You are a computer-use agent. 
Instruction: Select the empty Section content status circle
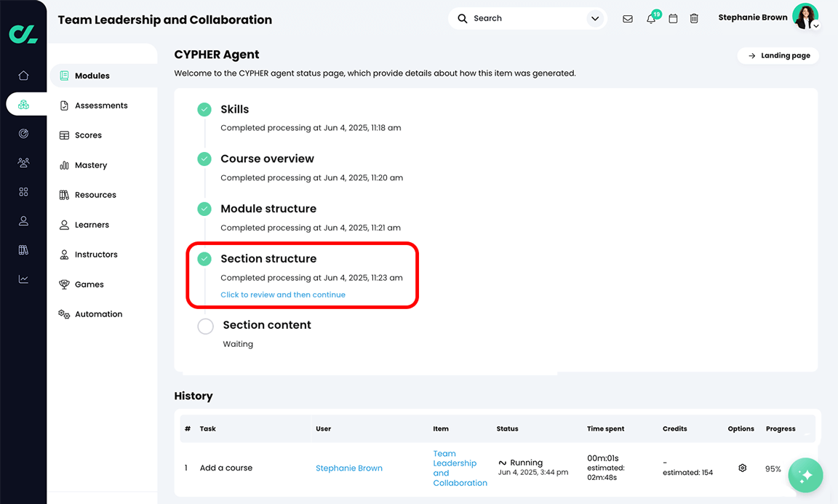pos(206,327)
